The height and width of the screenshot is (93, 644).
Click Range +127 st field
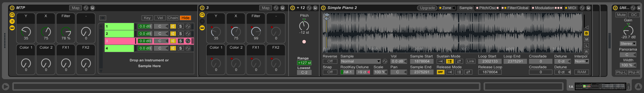click(x=304, y=63)
